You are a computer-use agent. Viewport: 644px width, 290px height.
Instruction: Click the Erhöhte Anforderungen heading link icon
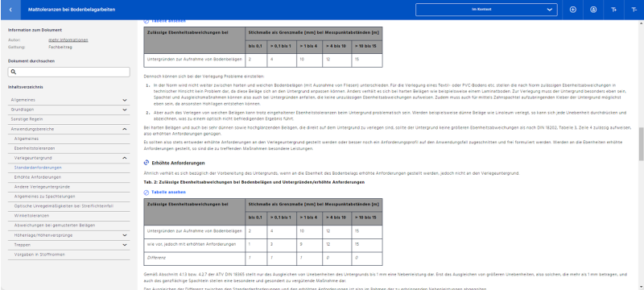[x=147, y=163]
